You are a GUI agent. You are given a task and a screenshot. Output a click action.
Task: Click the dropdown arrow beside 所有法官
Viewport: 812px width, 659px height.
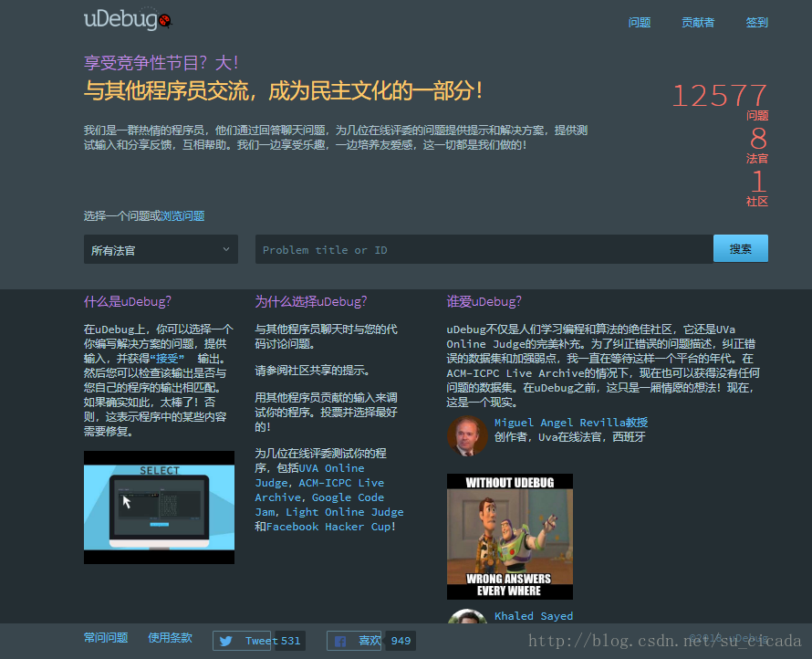tap(226, 249)
